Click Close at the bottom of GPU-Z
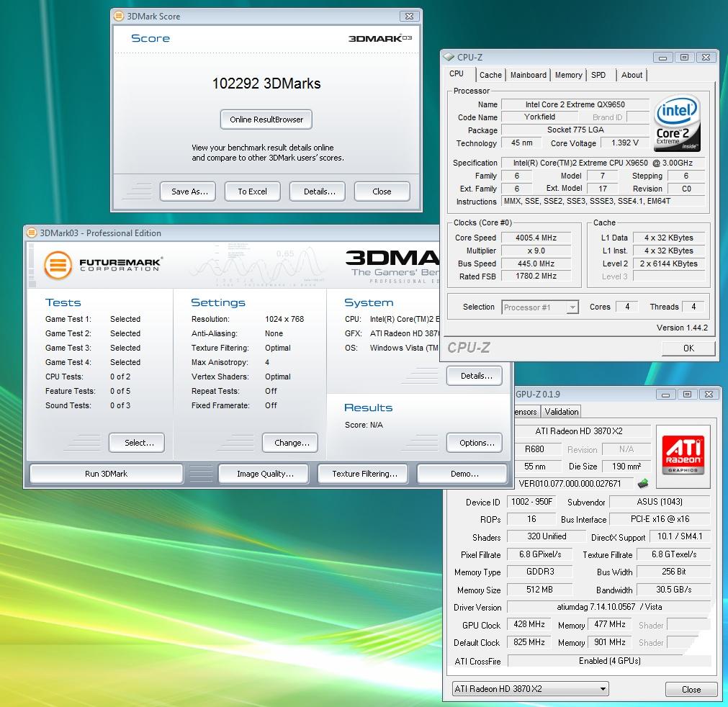The height and width of the screenshot is (707, 728). click(691, 689)
